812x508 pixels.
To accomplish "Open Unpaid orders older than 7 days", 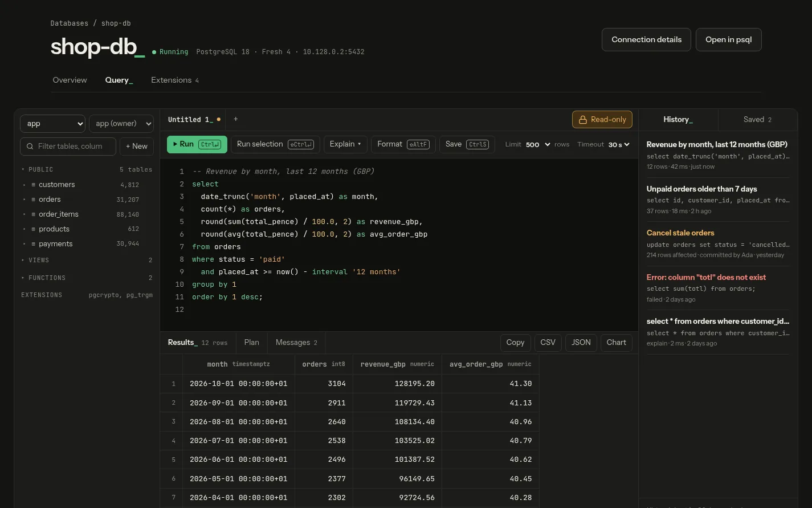I will [718, 200].
